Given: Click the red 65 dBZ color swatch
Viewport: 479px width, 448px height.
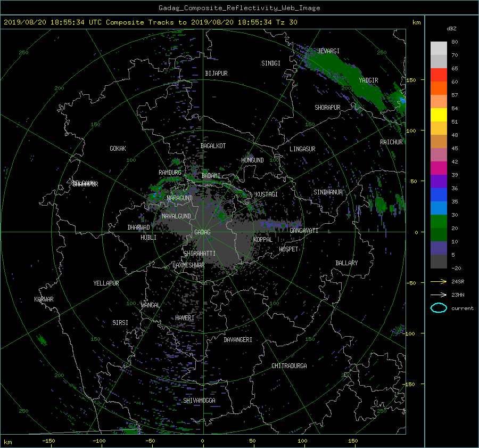Looking at the screenshot, I should pos(439,75).
